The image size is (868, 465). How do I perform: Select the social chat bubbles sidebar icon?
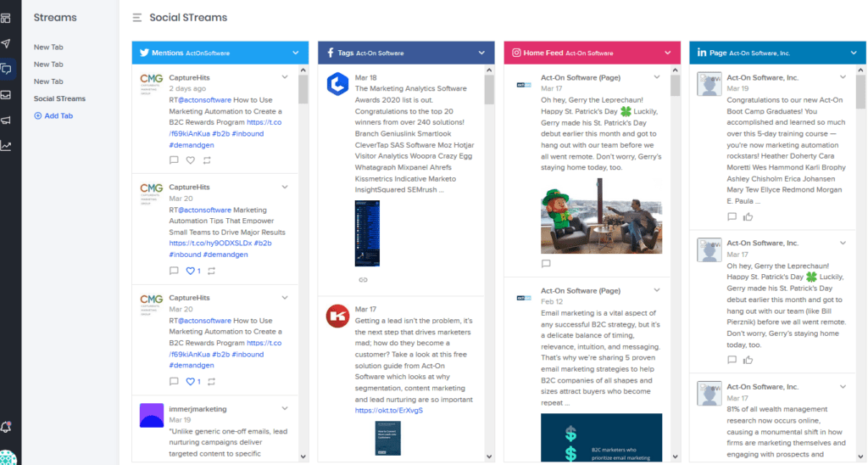(7, 70)
